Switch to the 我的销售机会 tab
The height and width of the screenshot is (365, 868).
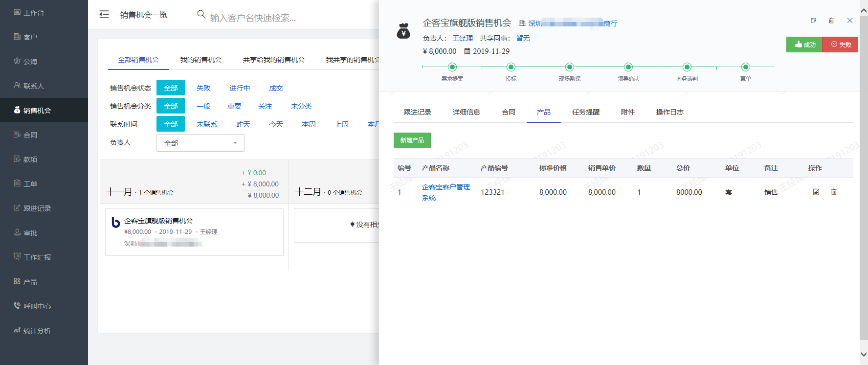click(201, 60)
